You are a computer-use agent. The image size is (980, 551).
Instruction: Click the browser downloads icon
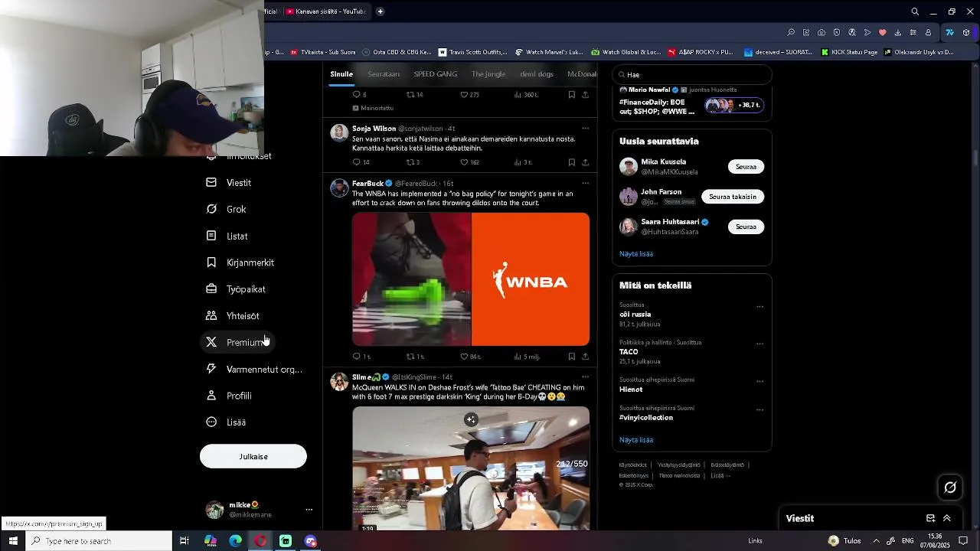pyautogui.click(x=897, y=33)
